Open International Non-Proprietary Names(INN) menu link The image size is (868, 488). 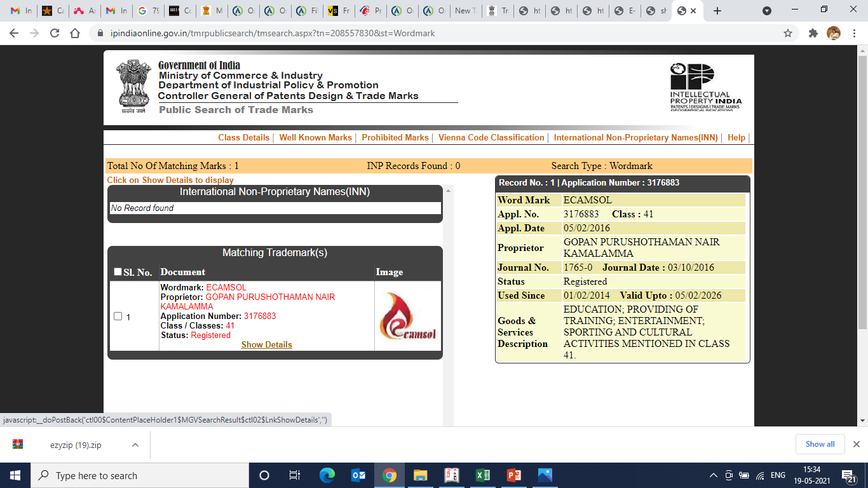coord(635,137)
